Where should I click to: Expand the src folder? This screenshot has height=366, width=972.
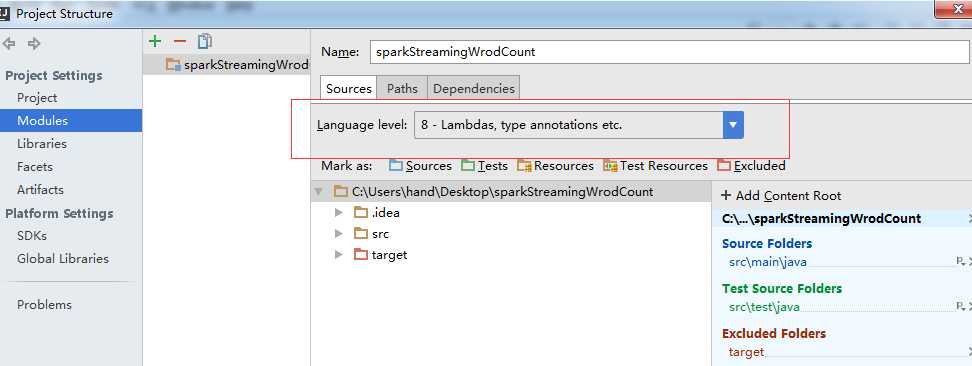click(x=338, y=234)
